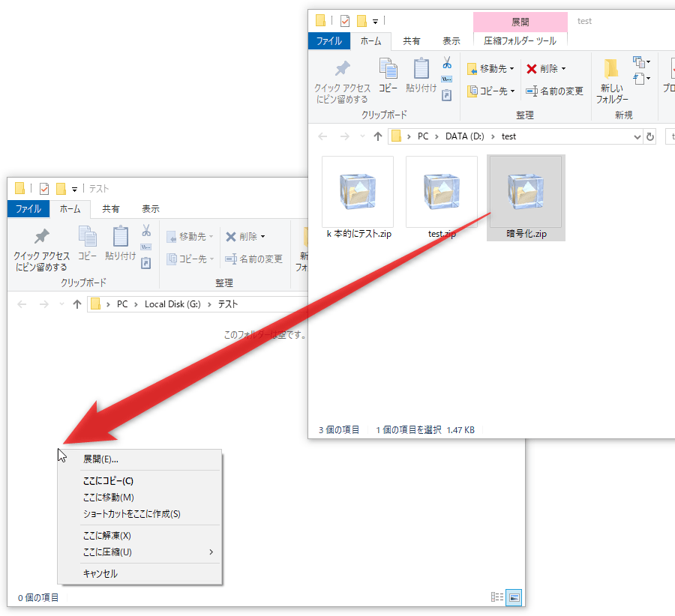Click test breadcrumb in address bar
The height and width of the screenshot is (616, 675).
pos(508,137)
